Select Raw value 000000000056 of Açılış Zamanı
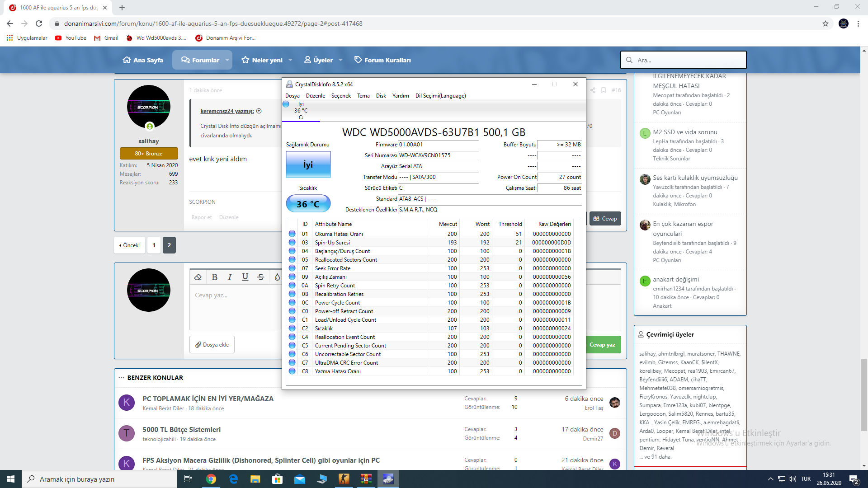 click(552, 277)
